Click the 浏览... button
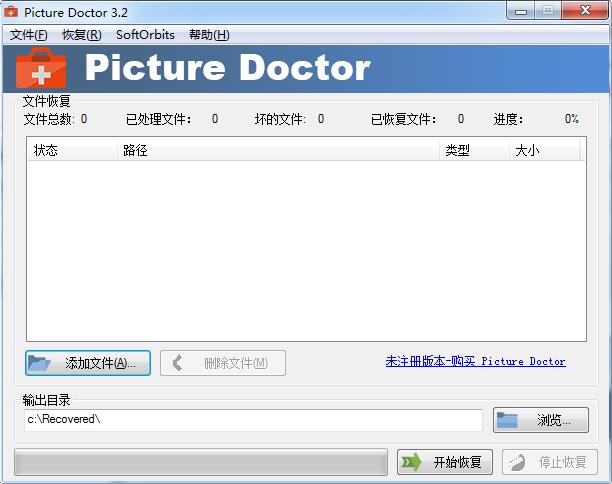Viewport: 612px width, 484px height. click(541, 420)
